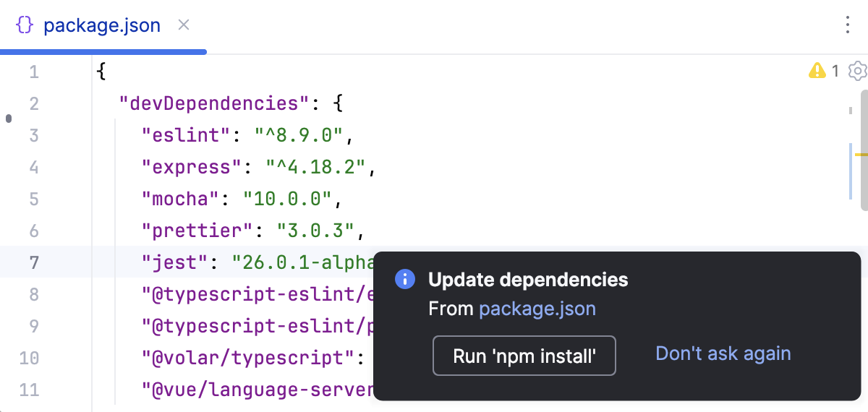Click the JSON braces icon on package.json tab

[25, 25]
